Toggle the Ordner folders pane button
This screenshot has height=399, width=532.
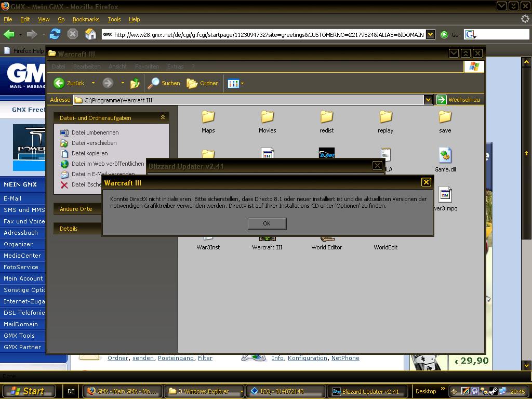pyautogui.click(x=203, y=83)
